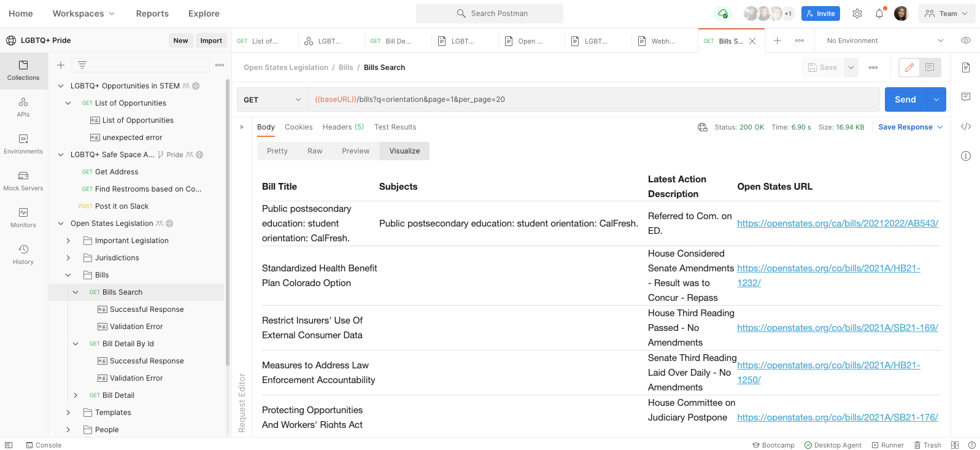The image size is (980, 450).
Task: Open Trash from the status bar
Action: pos(927,445)
